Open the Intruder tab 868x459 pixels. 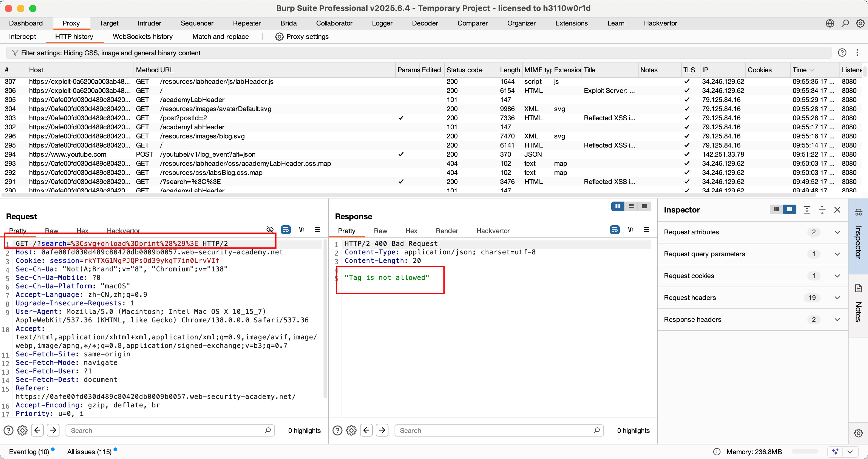click(x=149, y=23)
